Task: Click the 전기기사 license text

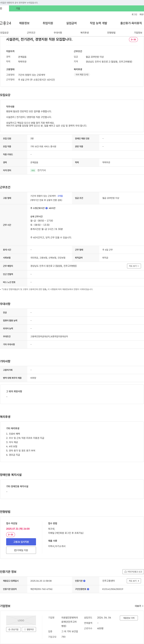Action: [x=42, y=170]
